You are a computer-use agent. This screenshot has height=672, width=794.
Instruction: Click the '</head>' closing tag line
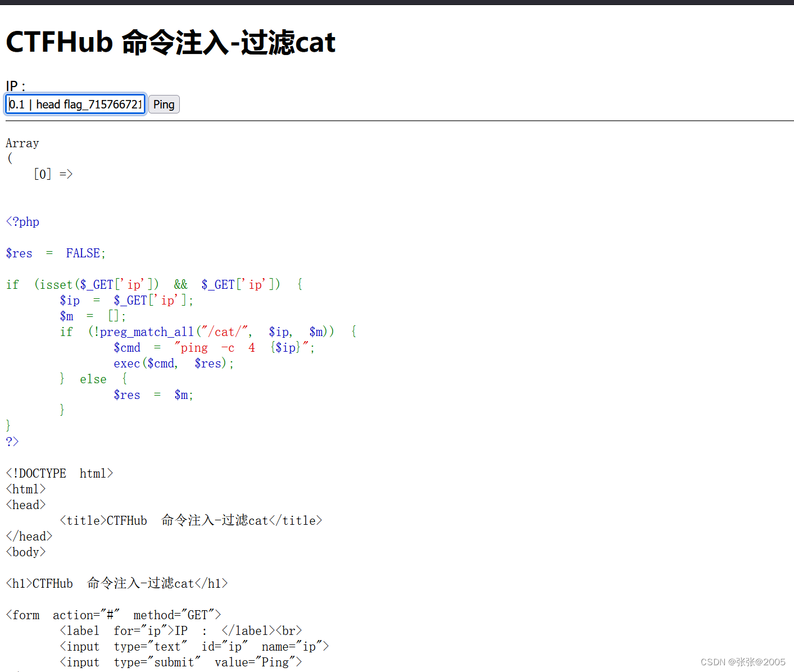(29, 537)
